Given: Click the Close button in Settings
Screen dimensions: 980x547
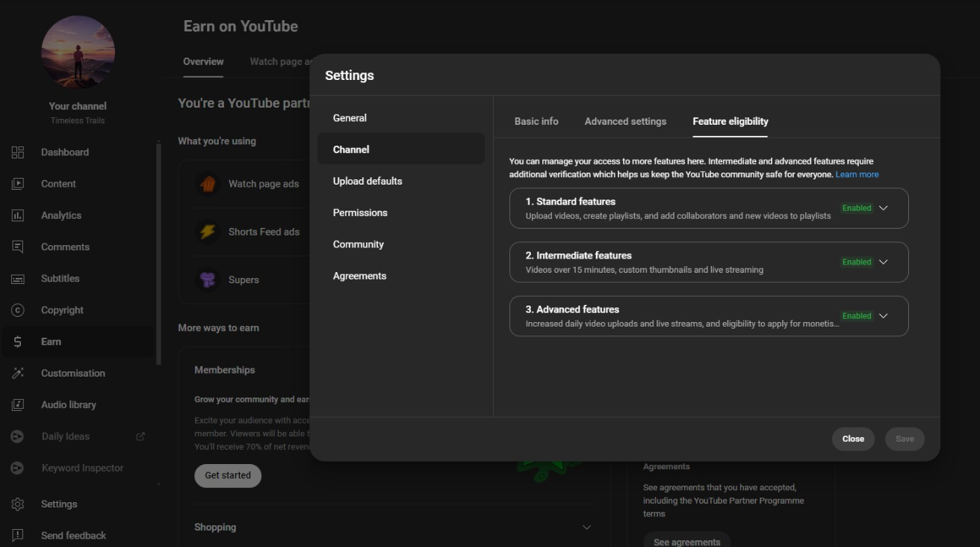Looking at the screenshot, I should [853, 439].
